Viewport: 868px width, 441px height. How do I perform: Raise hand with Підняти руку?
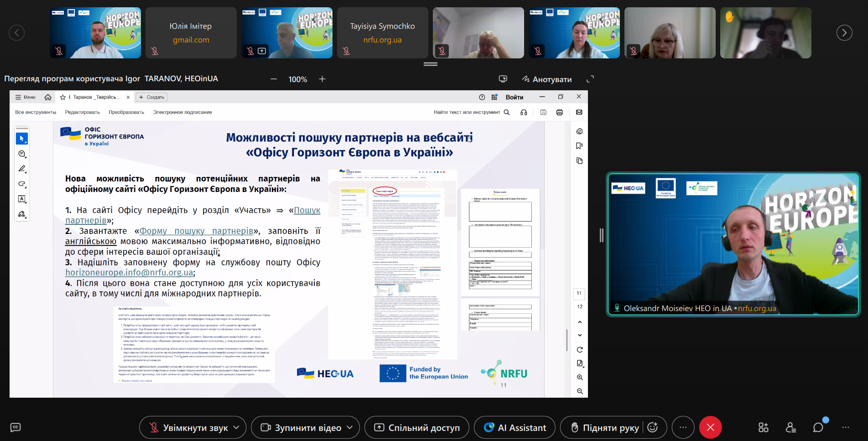(x=605, y=428)
